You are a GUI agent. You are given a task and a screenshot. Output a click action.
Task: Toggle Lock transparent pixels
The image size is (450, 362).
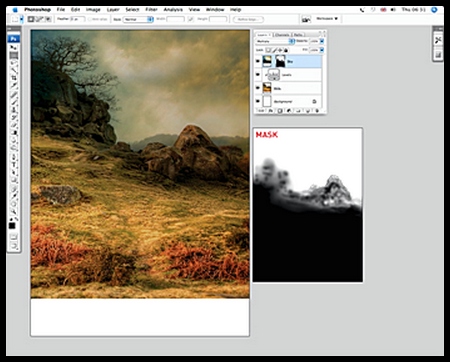coord(268,50)
